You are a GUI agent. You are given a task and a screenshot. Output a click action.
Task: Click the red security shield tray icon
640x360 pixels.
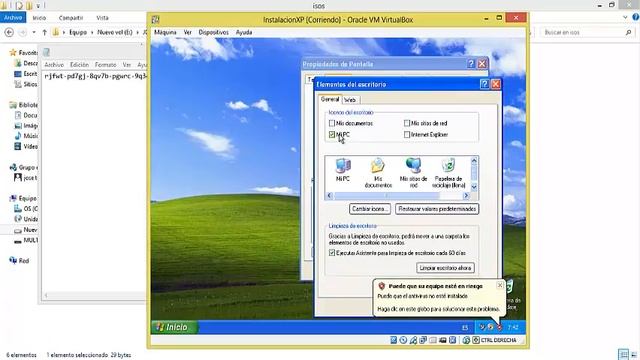point(499,327)
